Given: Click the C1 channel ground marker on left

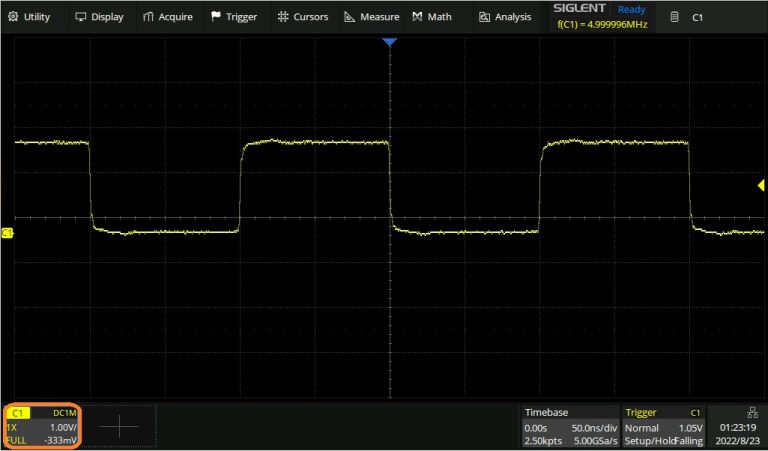Looking at the screenshot, I should point(7,233).
